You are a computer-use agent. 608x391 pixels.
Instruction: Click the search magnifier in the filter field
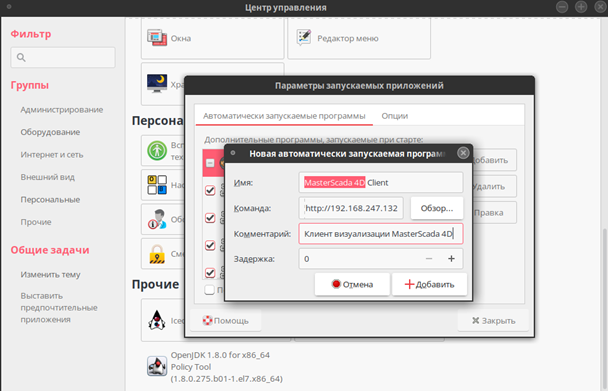[21, 57]
